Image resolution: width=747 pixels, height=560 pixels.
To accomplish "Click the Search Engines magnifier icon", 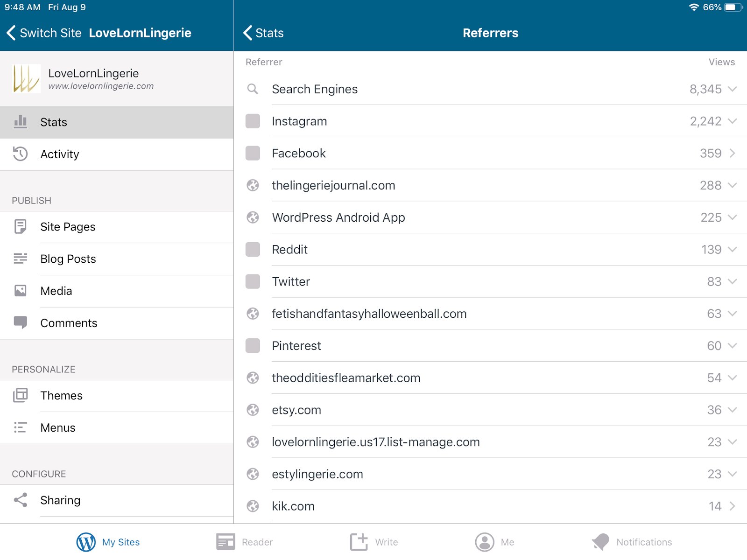I will pos(253,89).
